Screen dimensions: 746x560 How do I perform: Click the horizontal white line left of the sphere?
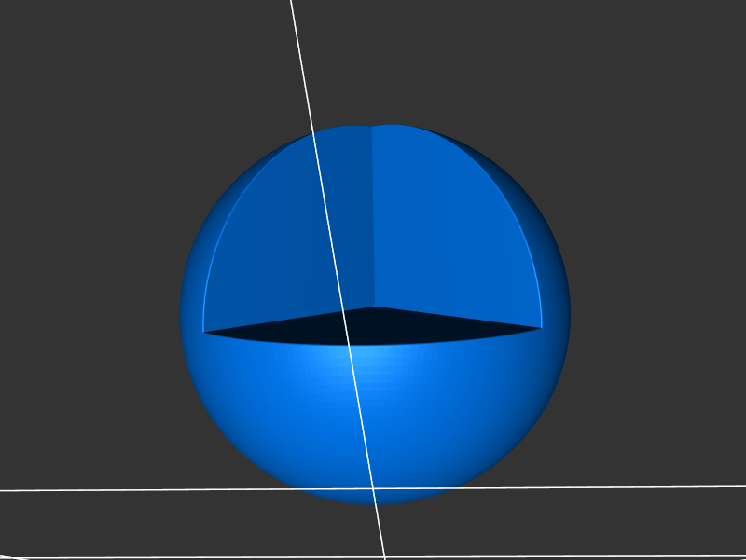(x=93, y=488)
